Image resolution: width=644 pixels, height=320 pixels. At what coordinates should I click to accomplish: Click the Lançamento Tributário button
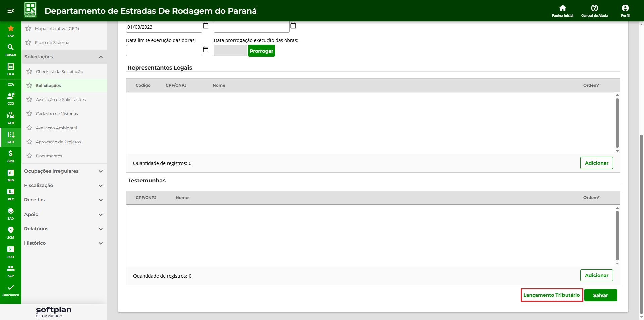point(551,295)
